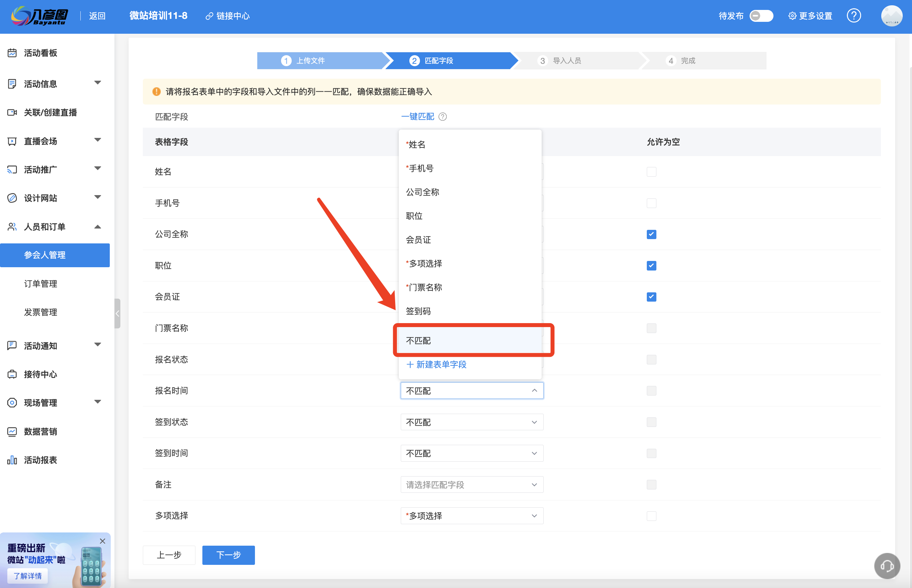Open the customer service headset button
Viewport: 912px width, 588px height.
tap(887, 566)
